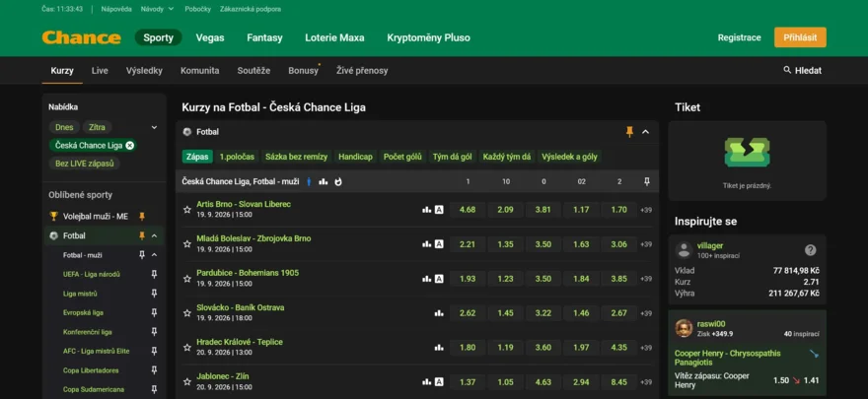Viewport: 868px width, 399px height.
Task: Open statistics icon for Hradec Králové - Teplice
Action: tap(439, 348)
